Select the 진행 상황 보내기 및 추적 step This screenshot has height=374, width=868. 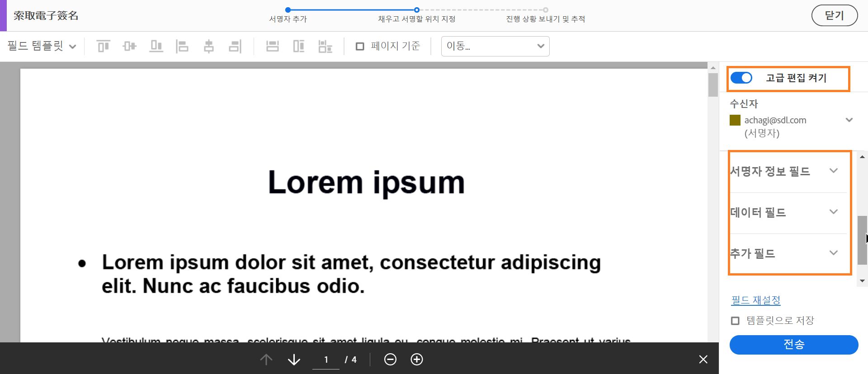pos(546,15)
